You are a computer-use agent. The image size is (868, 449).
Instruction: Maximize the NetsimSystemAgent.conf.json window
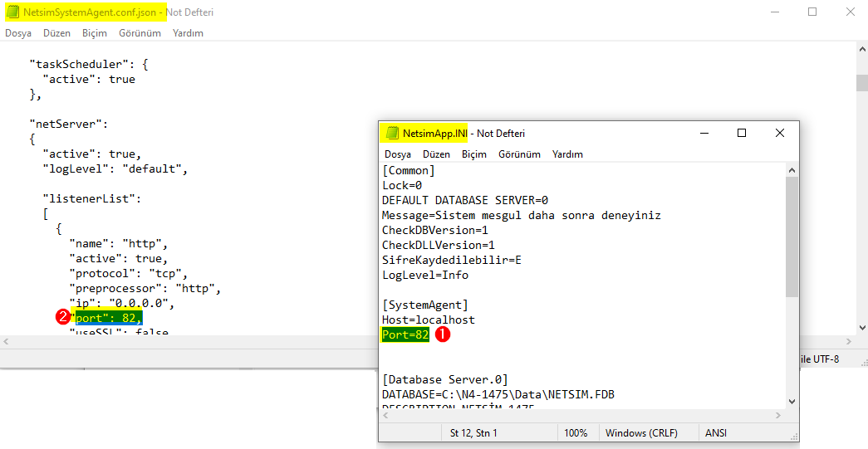click(x=812, y=12)
